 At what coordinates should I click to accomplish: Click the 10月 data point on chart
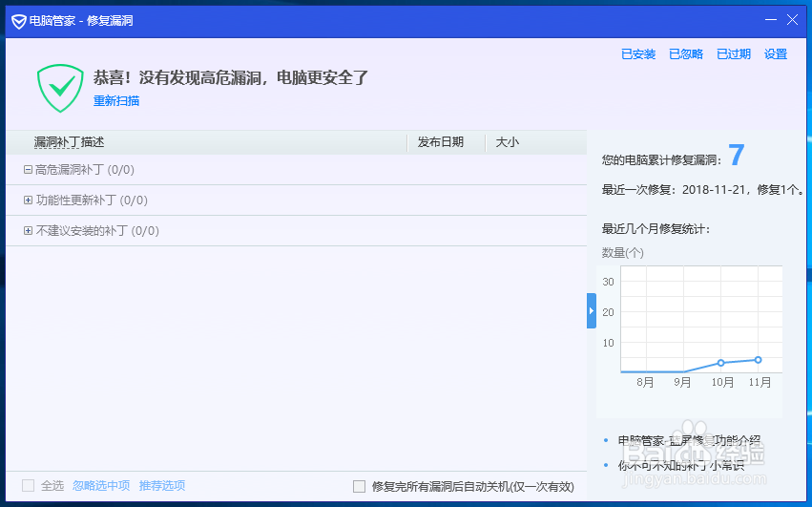tap(720, 363)
